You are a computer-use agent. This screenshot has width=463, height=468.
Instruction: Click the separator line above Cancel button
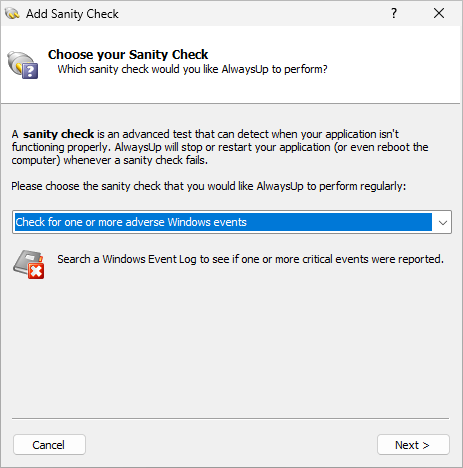(x=230, y=418)
